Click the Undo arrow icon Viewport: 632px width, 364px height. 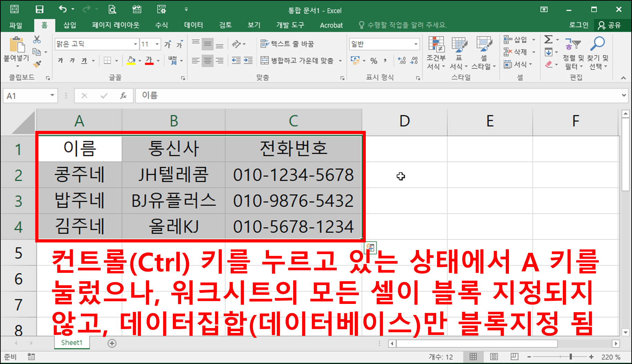[63, 9]
